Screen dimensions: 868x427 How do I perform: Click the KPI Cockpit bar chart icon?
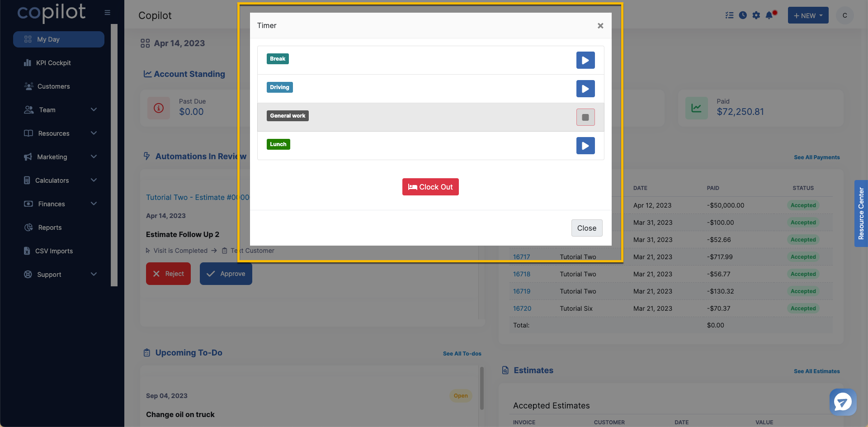[x=28, y=63]
